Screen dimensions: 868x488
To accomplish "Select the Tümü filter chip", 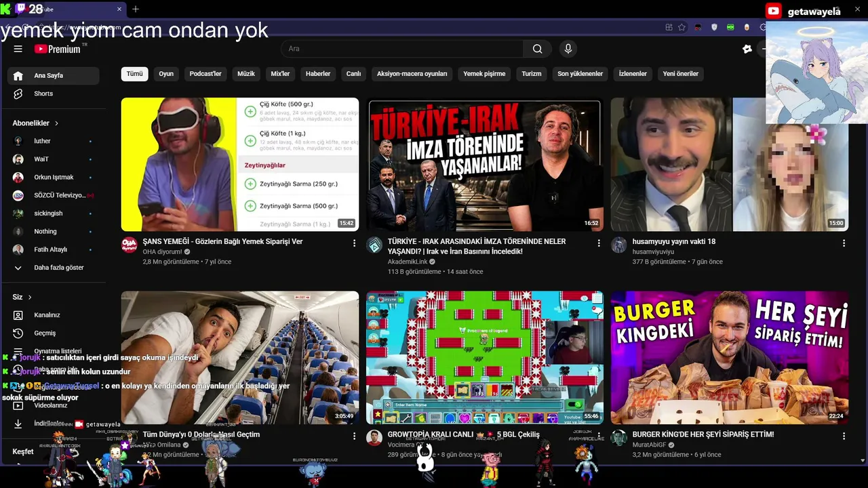I will pos(135,74).
